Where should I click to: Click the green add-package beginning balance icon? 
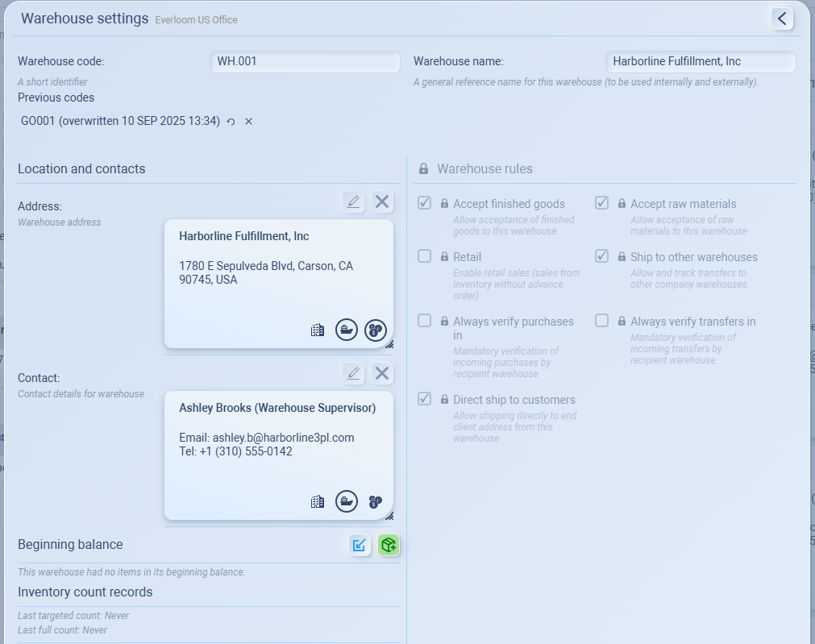[x=389, y=546]
